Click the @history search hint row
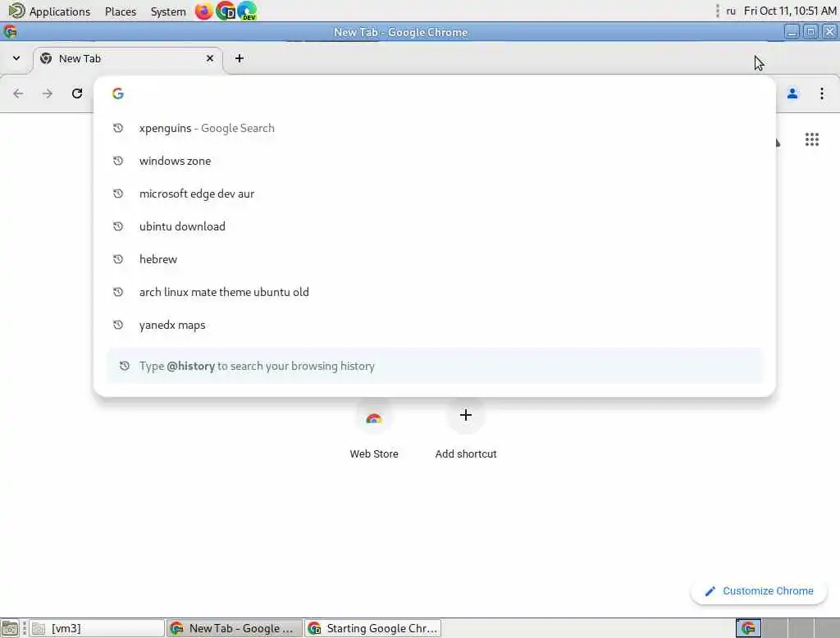840x638 pixels. pyautogui.click(x=435, y=366)
